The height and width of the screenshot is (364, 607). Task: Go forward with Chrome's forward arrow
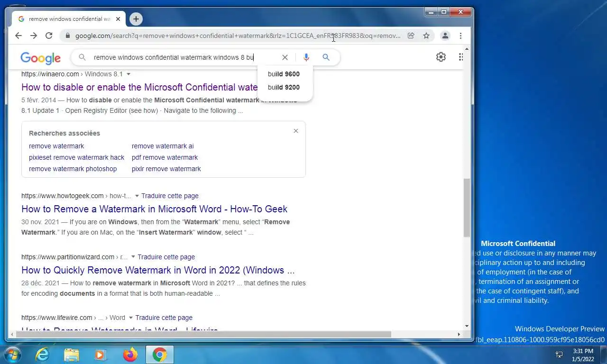[x=34, y=36]
